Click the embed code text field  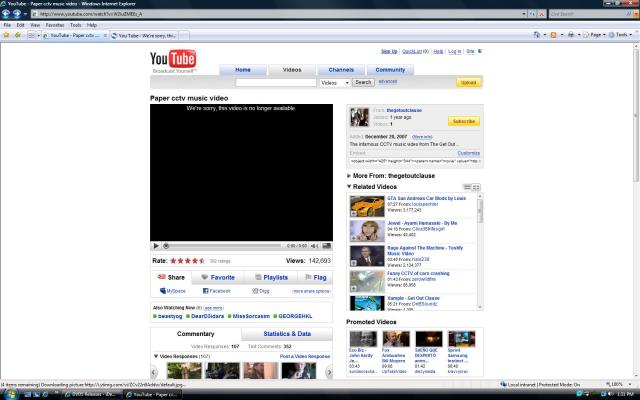tap(415, 161)
